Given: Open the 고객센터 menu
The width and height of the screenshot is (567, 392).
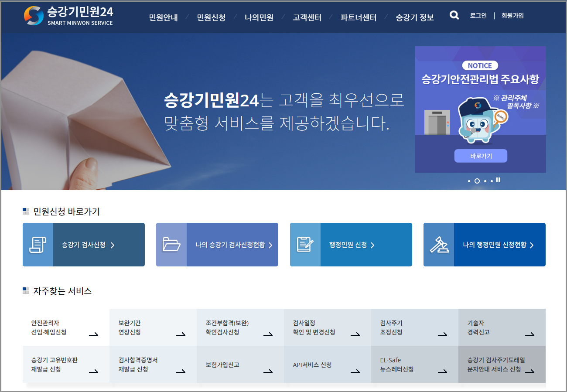Looking at the screenshot, I should [x=306, y=18].
